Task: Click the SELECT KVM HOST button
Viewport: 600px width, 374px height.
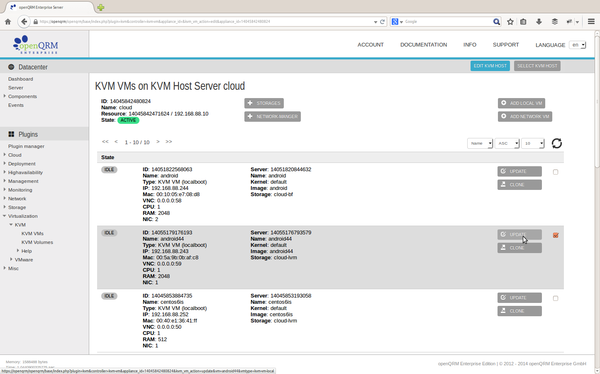Action: click(x=537, y=66)
